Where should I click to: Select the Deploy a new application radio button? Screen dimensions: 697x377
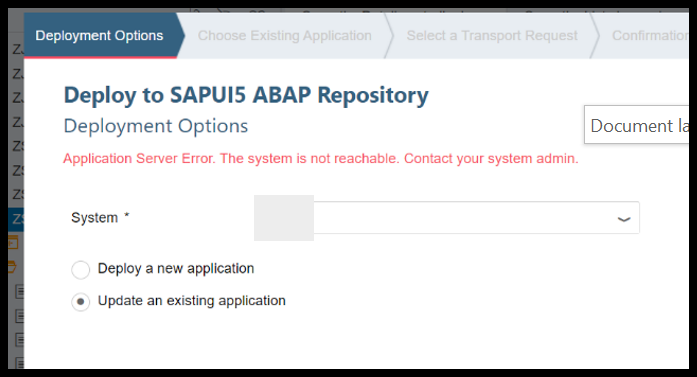click(x=80, y=269)
